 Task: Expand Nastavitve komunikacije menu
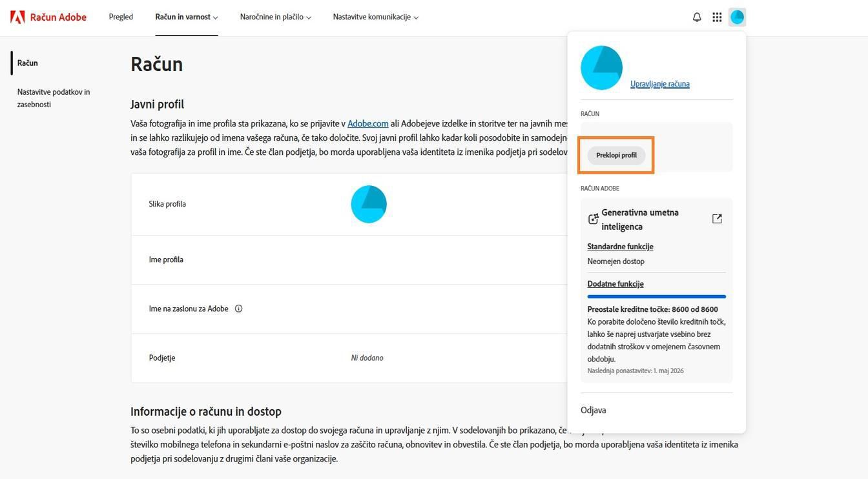(376, 17)
